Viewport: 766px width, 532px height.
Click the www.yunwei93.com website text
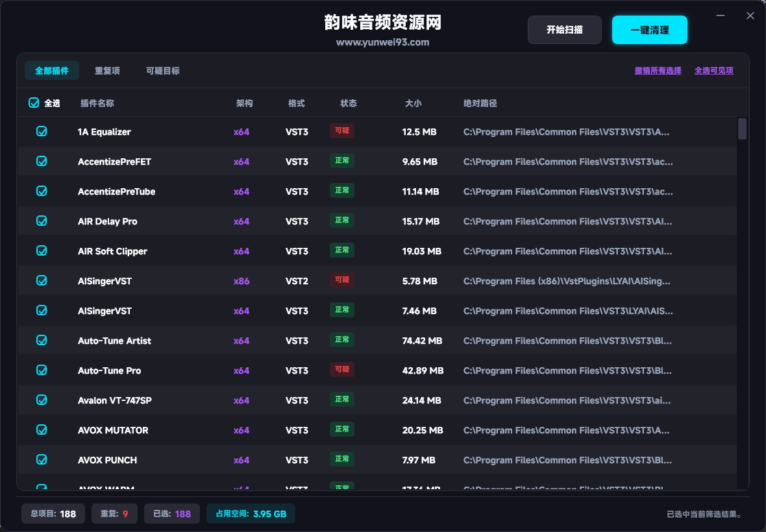pyautogui.click(x=383, y=42)
